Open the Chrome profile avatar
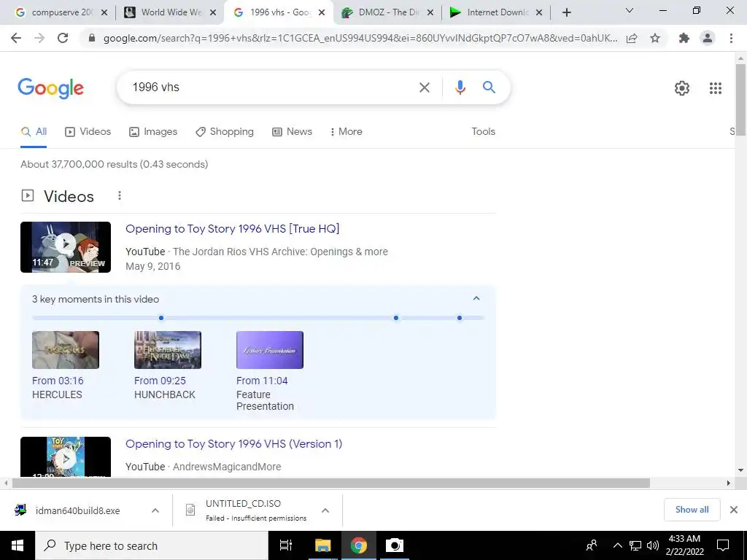The height and width of the screenshot is (560, 747). click(x=708, y=38)
